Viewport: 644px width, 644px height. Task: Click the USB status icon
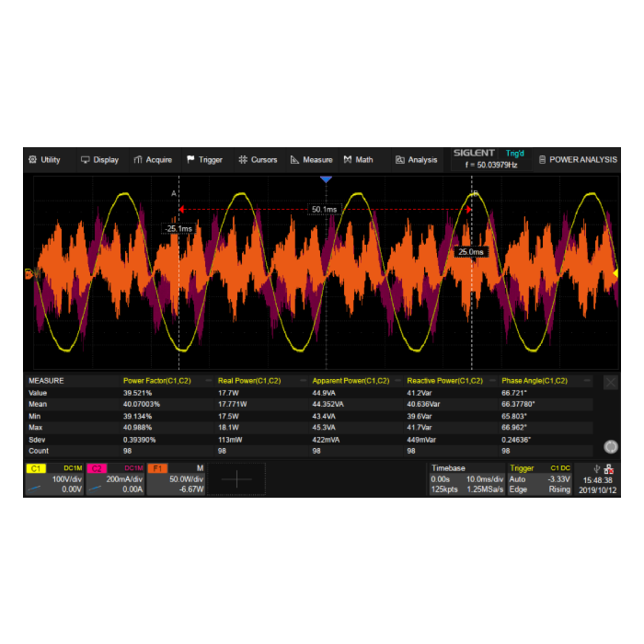point(597,468)
